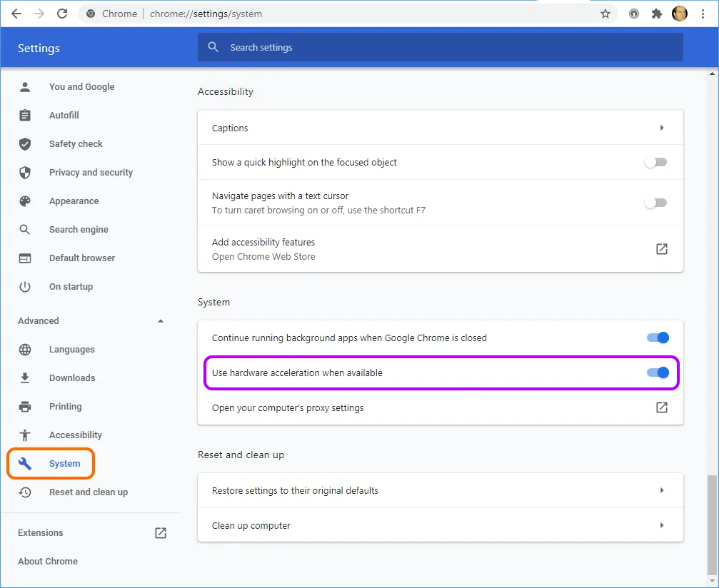719x588 pixels.
Task: Select Safety check in the sidebar
Action: 76,144
